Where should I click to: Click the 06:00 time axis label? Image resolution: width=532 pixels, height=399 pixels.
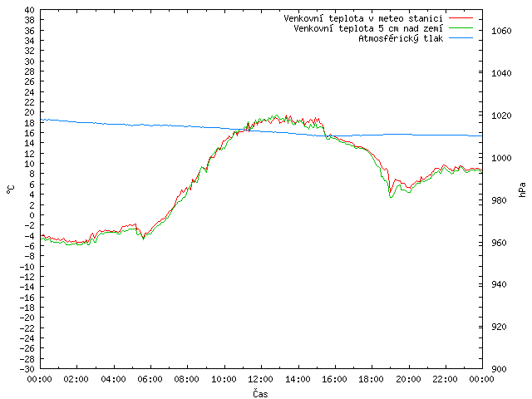pyautogui.click(x=150, y=379)
